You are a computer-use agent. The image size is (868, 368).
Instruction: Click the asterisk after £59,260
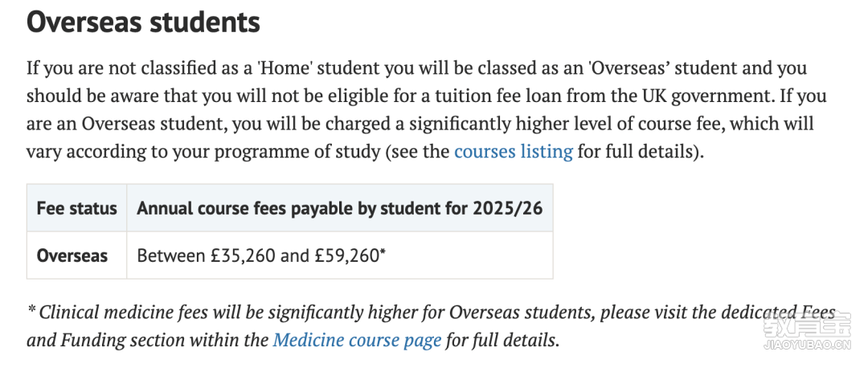click(383, 252)
